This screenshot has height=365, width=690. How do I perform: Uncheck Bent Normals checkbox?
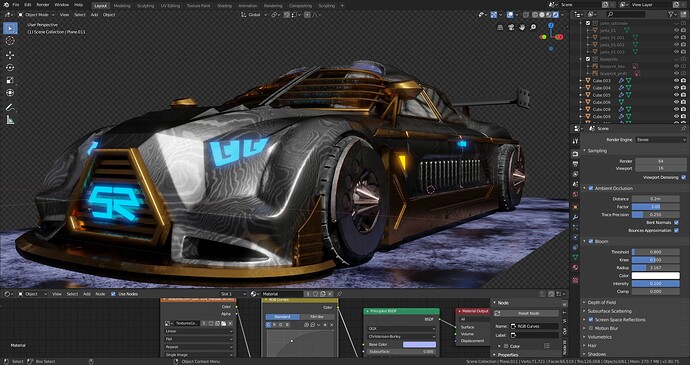(676, 223)
